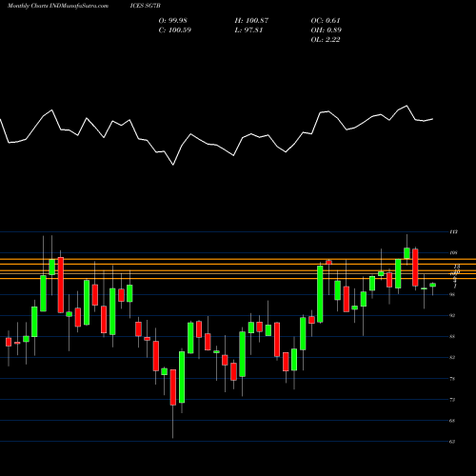Select the 92 price axis label
The image size is (476, 476).
(x=452, y=316)
